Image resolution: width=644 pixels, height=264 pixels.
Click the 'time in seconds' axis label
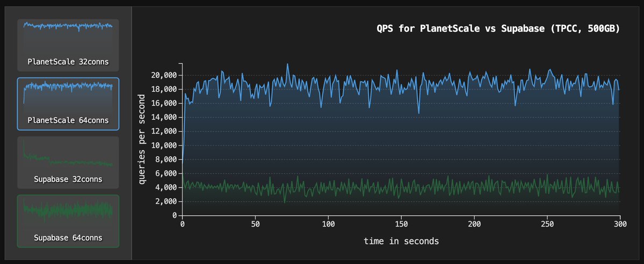pyautogui.click(x=401, y=241)
